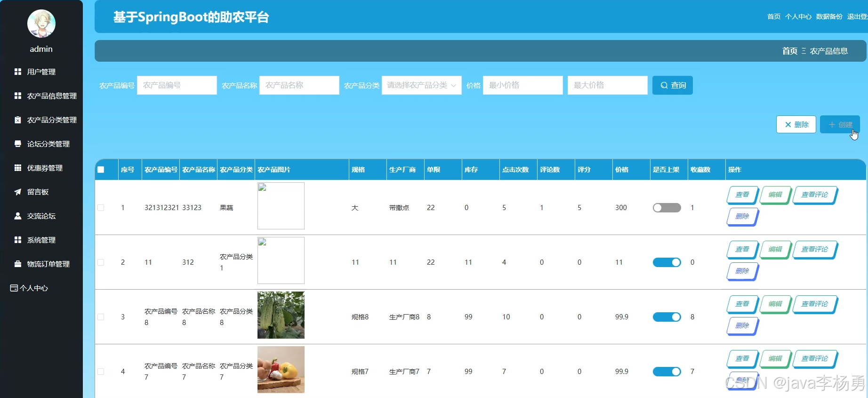Screen dimensions: 868x398
Task: Toggle 是否上架 switch for row 4
Action: [667, 372]
